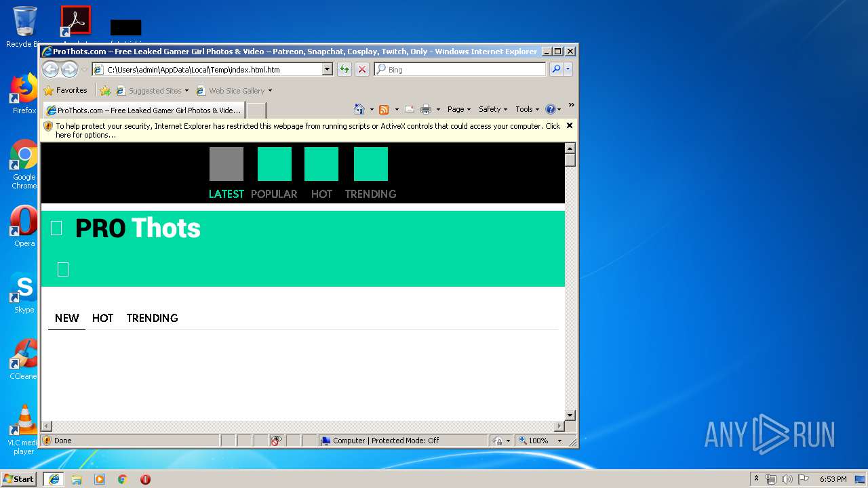Click vertical scrollbar down arrow
The height and width of the screenshot is (488, 868).
pyautogui.click(x=570, y=415)
